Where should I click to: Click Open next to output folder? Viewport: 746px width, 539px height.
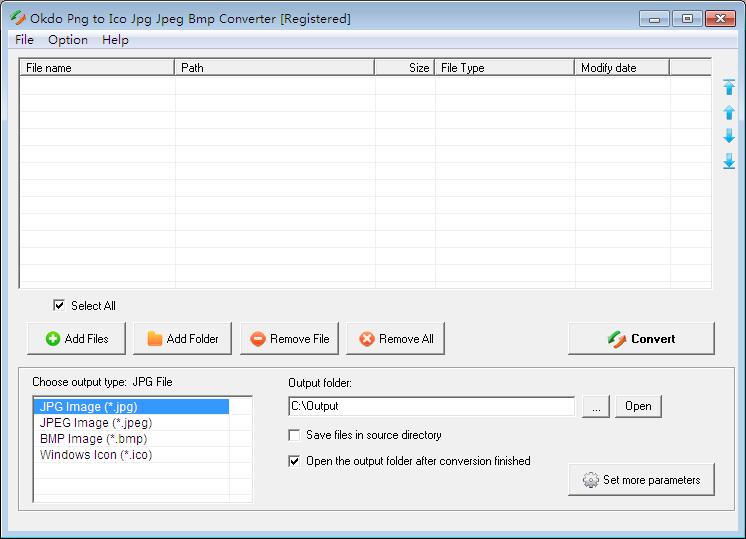pos(638,406)
